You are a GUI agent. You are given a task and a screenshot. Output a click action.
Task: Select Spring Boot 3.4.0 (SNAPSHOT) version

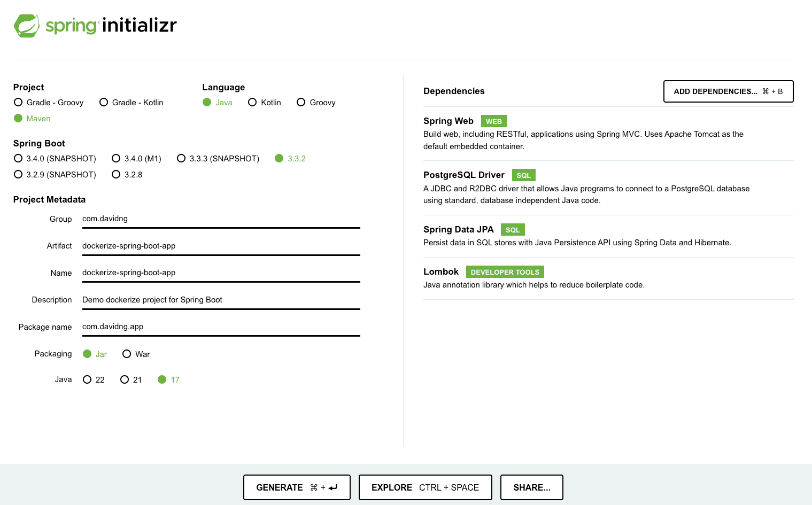click(x=18, y=159)
